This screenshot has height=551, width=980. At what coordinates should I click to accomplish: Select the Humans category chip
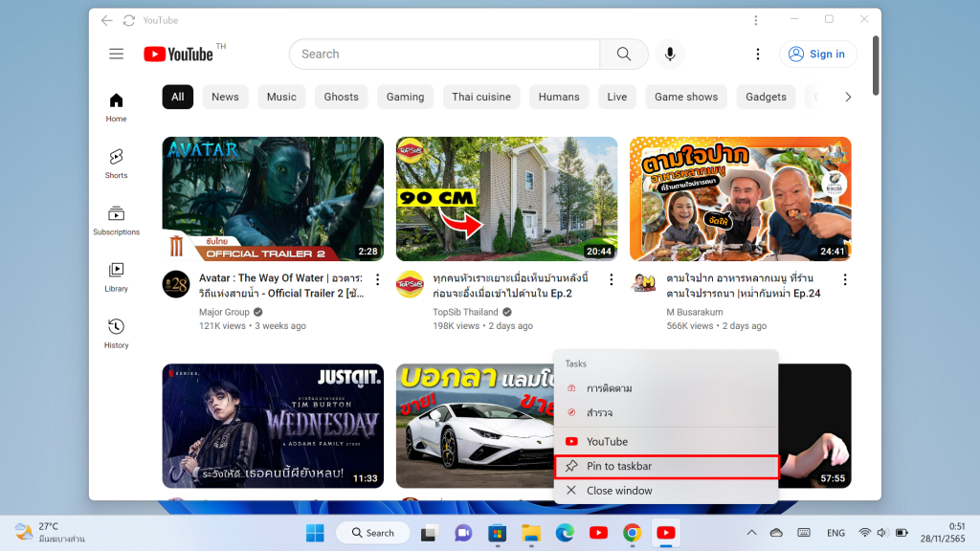tap(559, 97)
